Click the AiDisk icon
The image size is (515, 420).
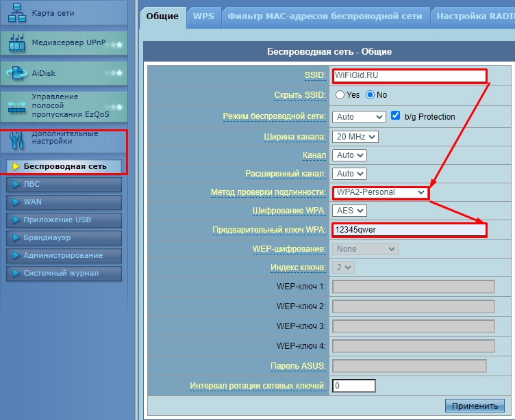16,73
